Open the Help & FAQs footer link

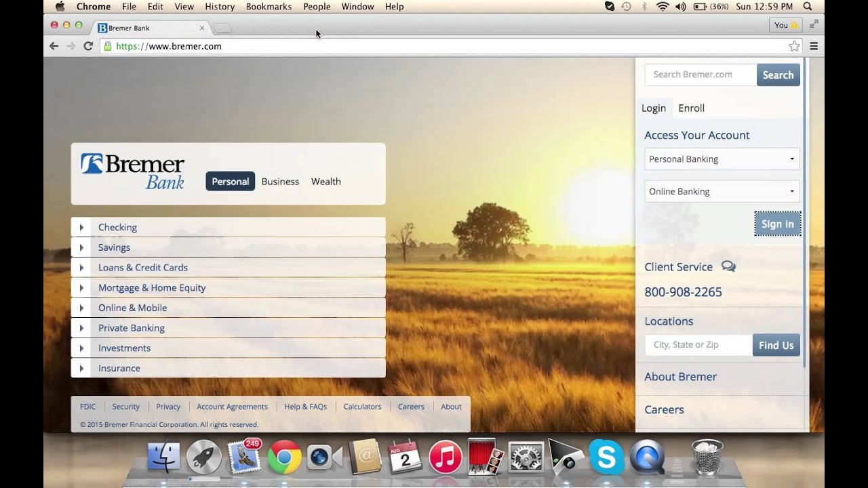click(x=305, y=407)
